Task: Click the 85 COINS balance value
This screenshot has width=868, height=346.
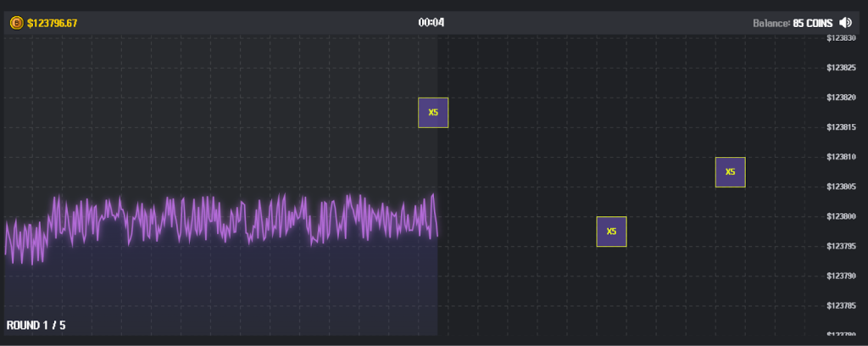Action: tap(813, 23)
